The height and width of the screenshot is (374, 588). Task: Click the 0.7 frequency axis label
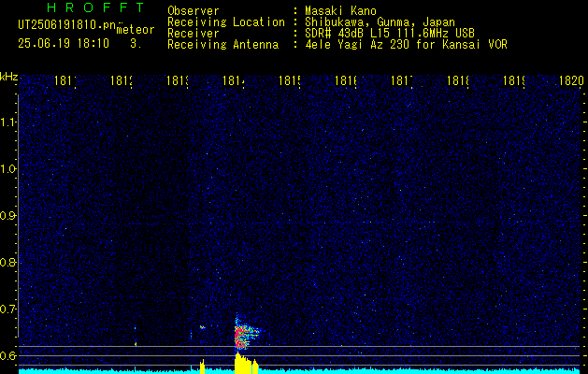(7, 309)
